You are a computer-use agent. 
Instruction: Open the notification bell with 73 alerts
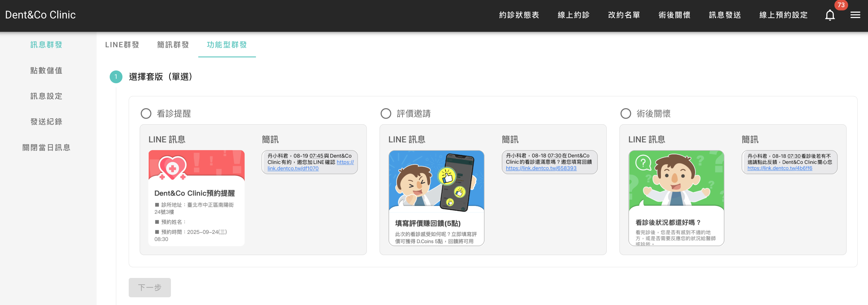coord(830,15)
